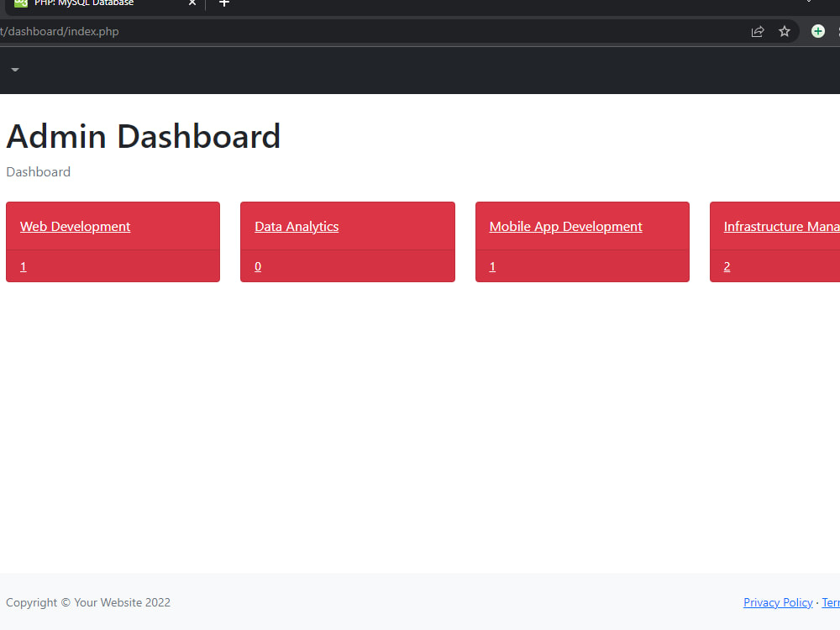Click the count 2 under Infrastructure Management
Viewport: 840px width, 630px height.
(x=727, y=267)
